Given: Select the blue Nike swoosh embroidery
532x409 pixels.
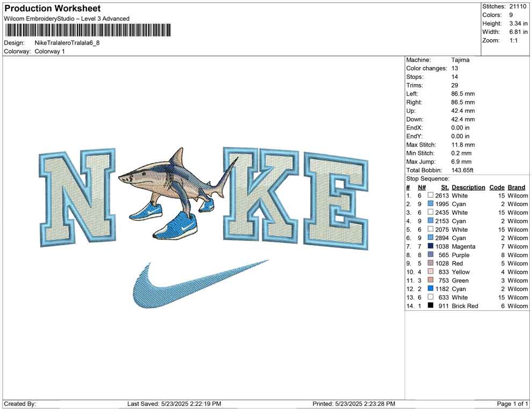Looking at the screenshot, I should [200, 284].
